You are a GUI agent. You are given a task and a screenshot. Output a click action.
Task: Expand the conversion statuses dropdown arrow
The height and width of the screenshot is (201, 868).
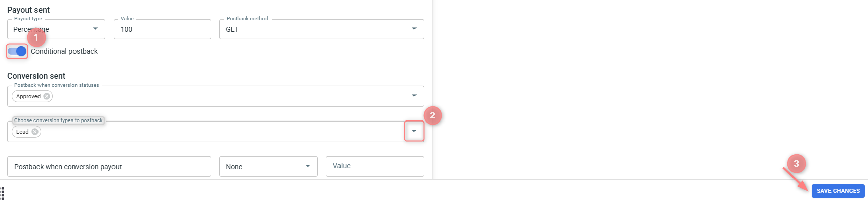click(x=414, y=96)
